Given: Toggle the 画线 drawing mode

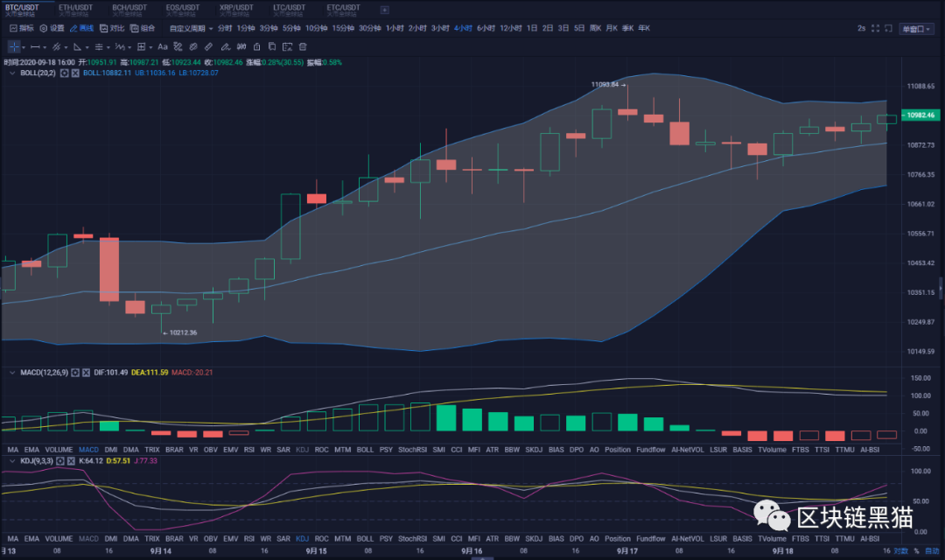Looking at the screenshot, I should pyautogui.click(x=82, y=28).
